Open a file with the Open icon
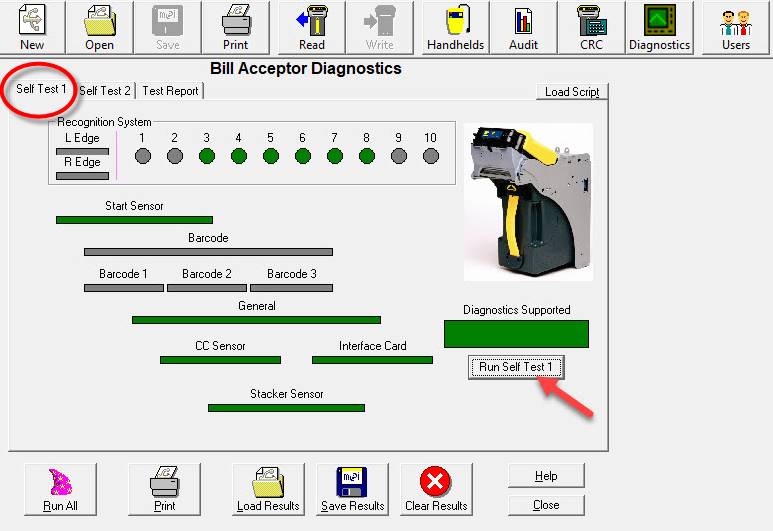773x531 pixels. [x=100, y=28]
